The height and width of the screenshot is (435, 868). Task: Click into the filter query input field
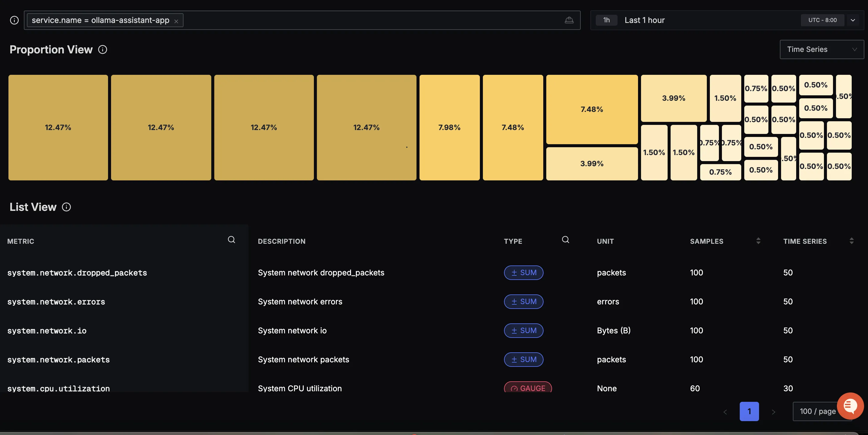coord(371,20)
